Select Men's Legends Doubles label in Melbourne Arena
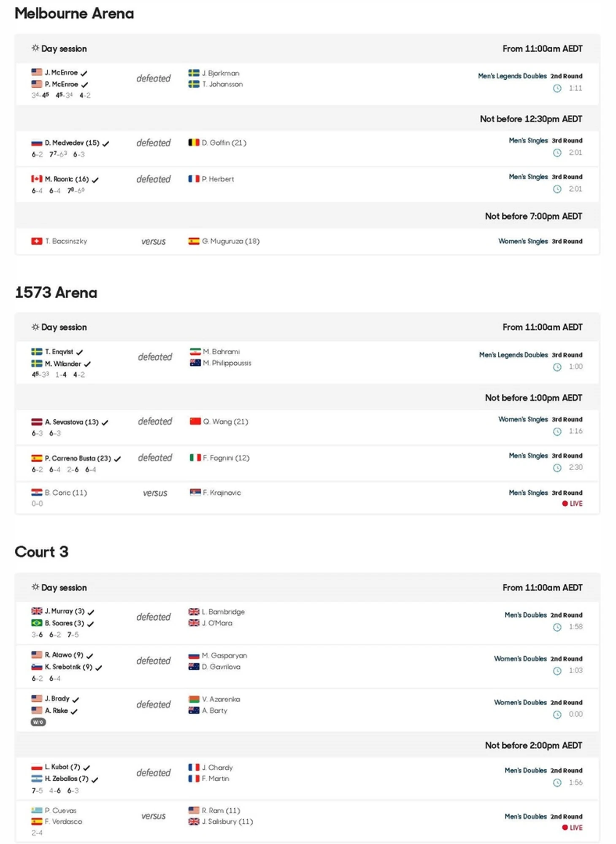The width and height of the screenshot is (616, 844). click(512, 76)
